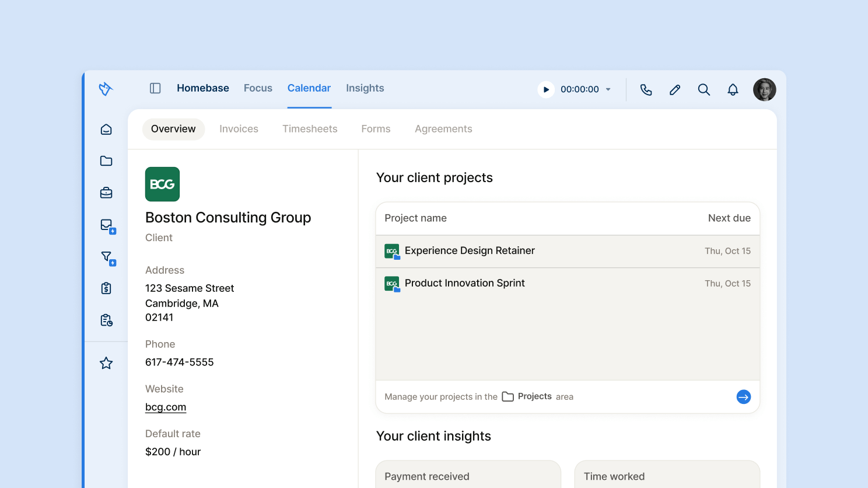The width and height of the screenshot is (868, 488).
Task: Click the star Favorites icon in sidebar
Action: coord(106,363)
